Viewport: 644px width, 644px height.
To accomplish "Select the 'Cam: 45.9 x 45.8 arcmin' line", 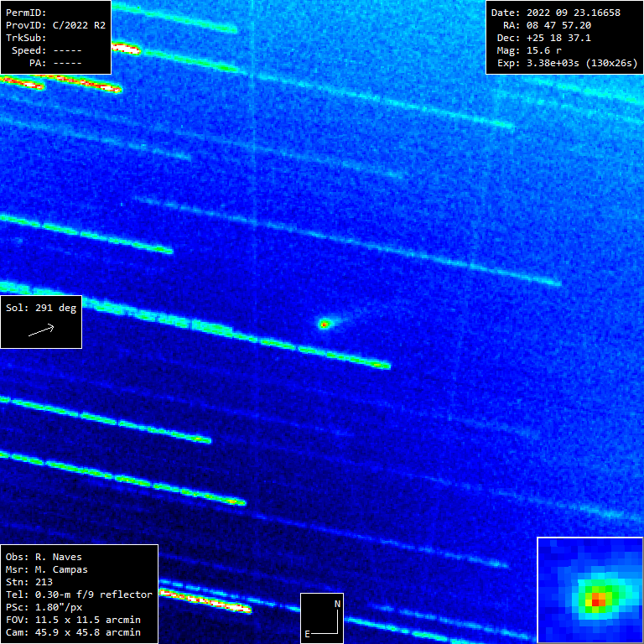I will (73, 632).
